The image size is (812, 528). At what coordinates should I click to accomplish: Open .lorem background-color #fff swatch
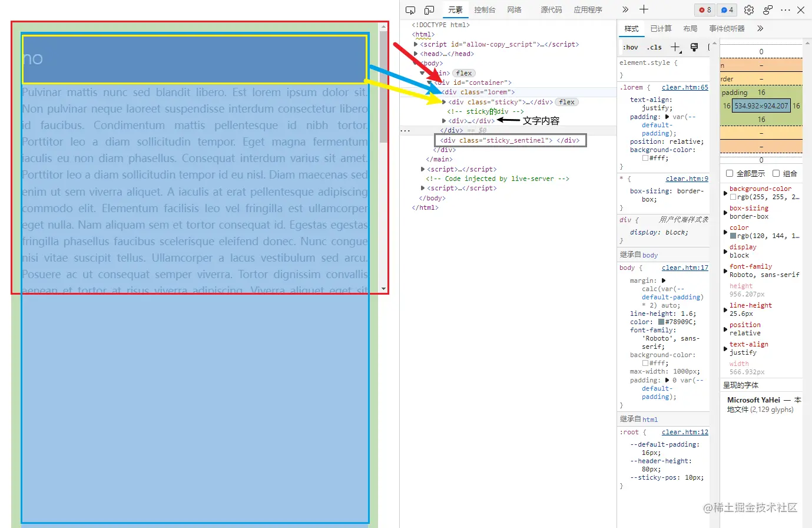pos(645,158)
